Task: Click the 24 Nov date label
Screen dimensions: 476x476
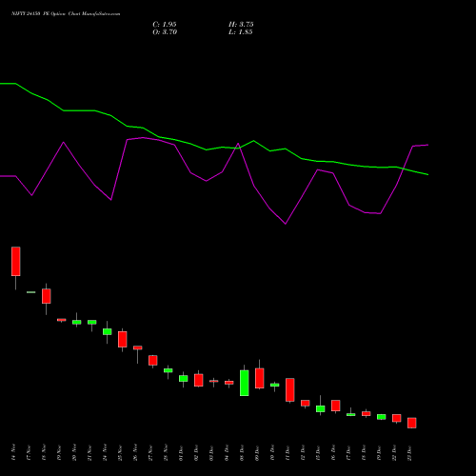Action: [105, 452]
